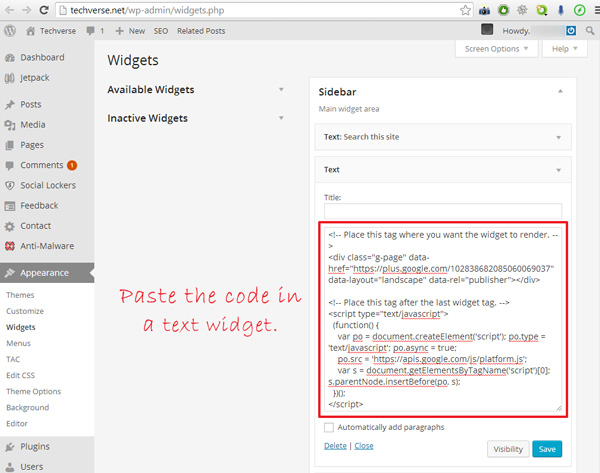
Task: Bookmark page with star icon
Action: [465, 10]
